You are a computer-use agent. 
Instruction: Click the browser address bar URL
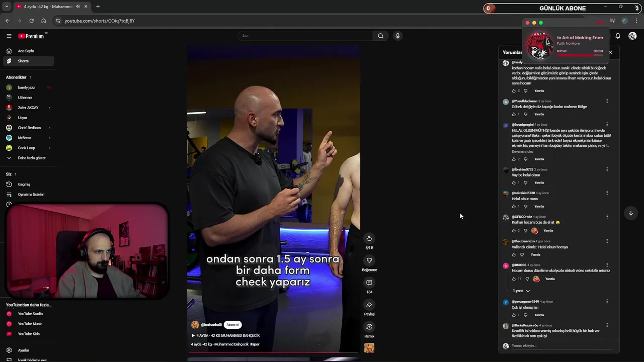[100, 21]
